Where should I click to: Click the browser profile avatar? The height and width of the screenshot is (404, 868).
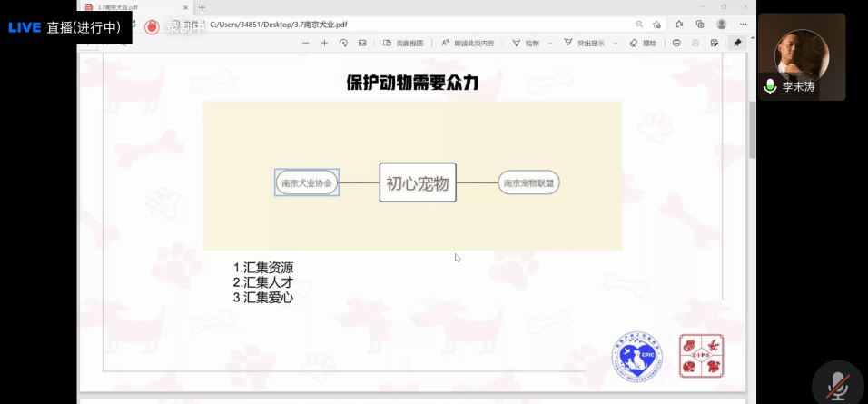[721, 25]
